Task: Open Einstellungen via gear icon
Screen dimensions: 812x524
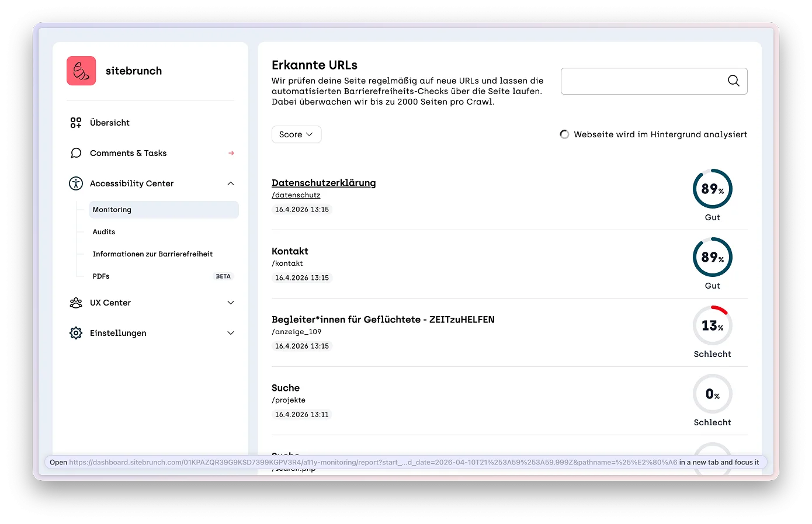Action: point(75,333)
